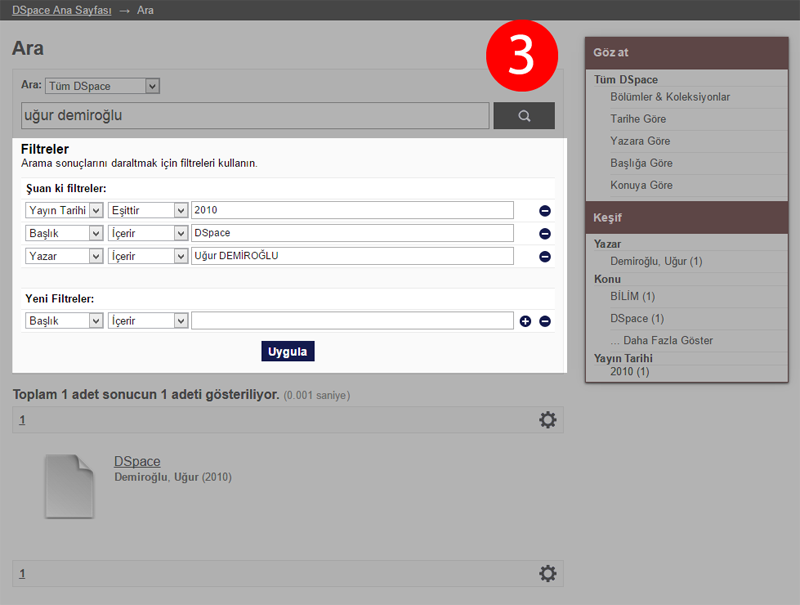Open the DSpace result document thumbnail
Image resolution: width=800 pixels, height=605 pixels.
pyautogui.click(x=69, y=486)
